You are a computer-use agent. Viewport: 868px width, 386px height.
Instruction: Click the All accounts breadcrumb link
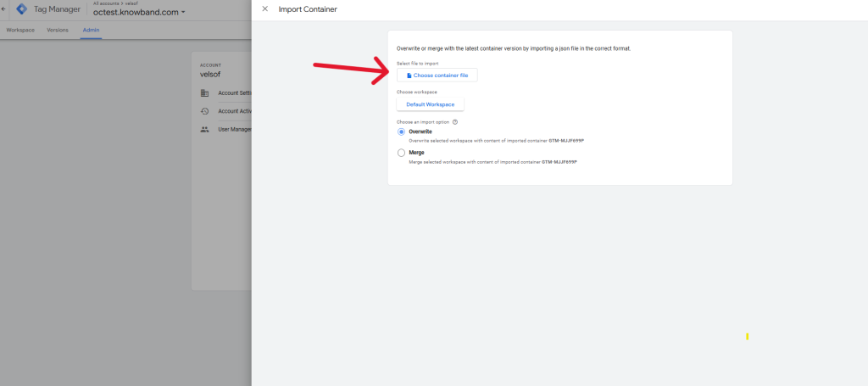coord(106,3)
